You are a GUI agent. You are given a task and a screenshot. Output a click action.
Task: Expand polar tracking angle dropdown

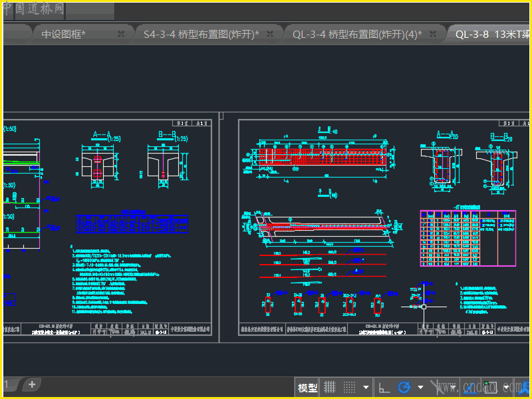pos(420,387)
